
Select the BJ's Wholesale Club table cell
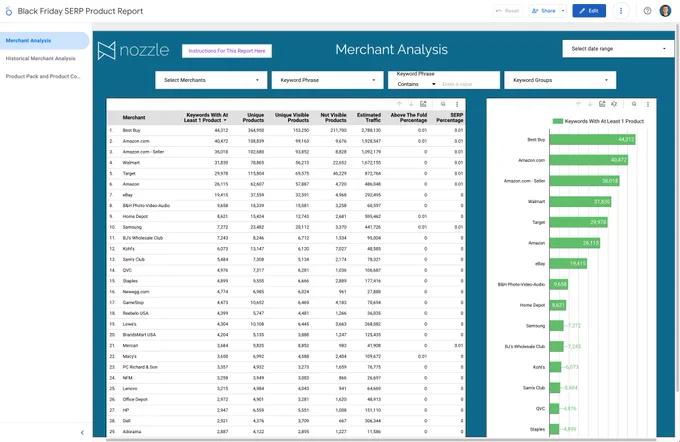142,238
